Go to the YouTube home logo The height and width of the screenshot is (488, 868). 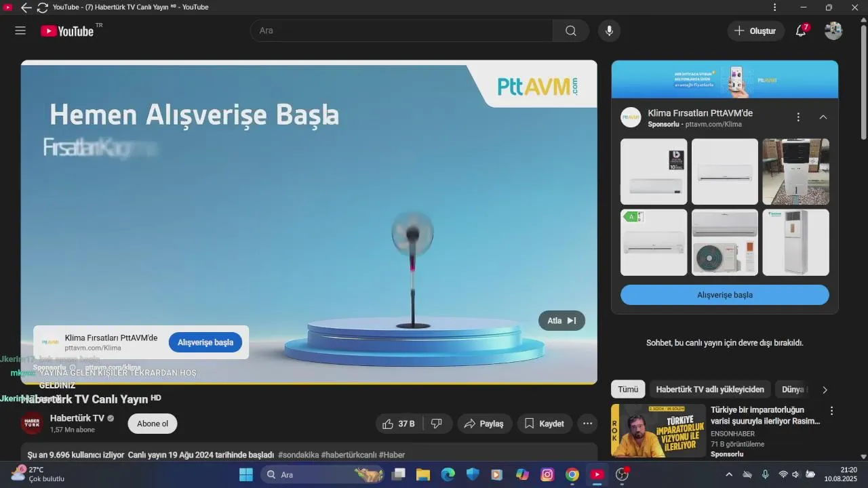[x=66, y=30]
